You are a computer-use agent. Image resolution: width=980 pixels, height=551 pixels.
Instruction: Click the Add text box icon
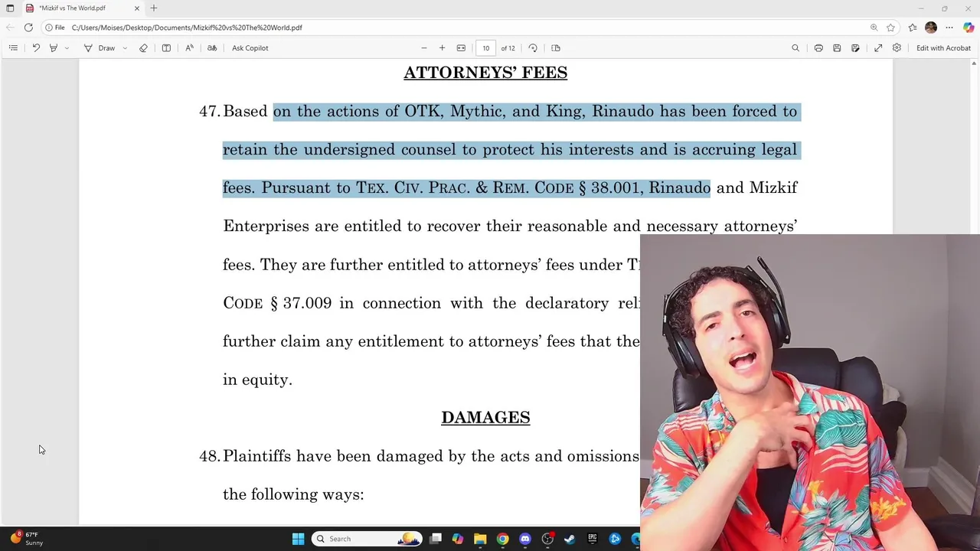click(166, 47)
